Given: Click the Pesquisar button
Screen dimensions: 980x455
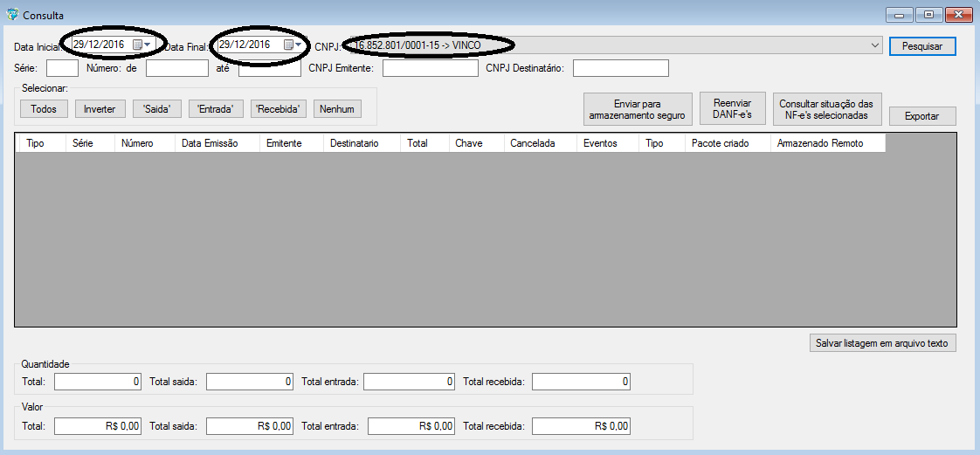Looking at the screenshot, I should [922, 46].
